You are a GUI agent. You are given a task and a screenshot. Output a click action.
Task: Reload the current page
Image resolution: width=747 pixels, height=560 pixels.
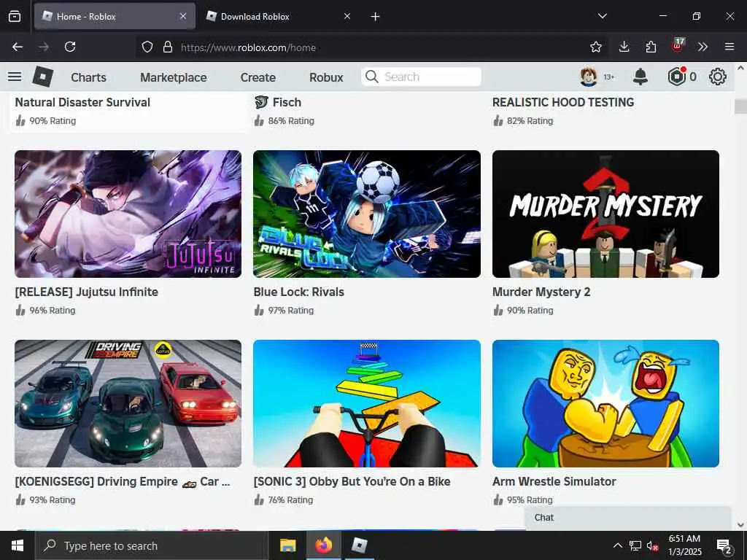pos(70,47)
